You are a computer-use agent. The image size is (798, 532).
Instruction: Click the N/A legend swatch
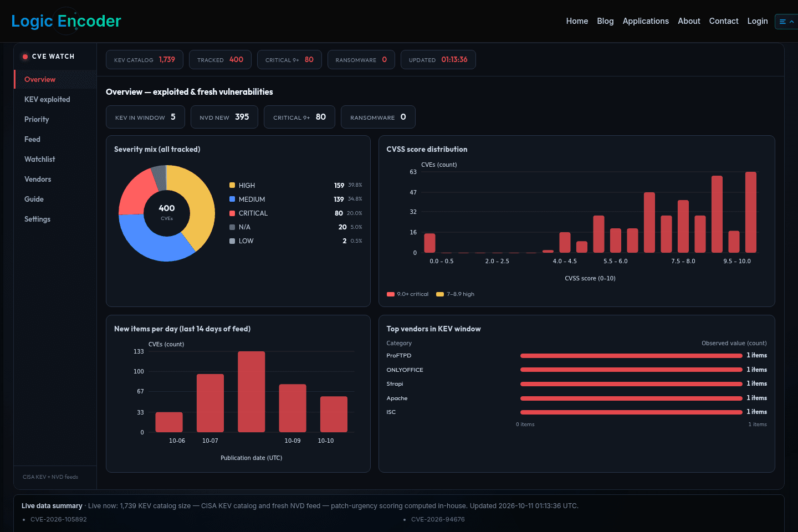click(x=232, y=227)
